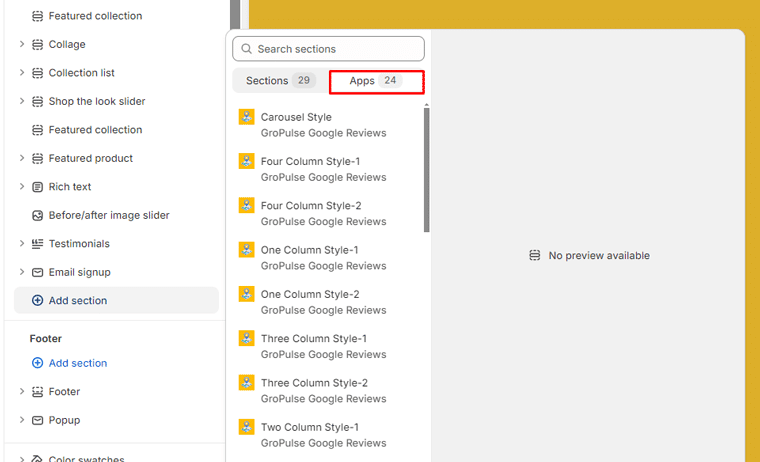Expand the Collection list section
Viewport: 760px width, 462px height.
coord(22,73)
